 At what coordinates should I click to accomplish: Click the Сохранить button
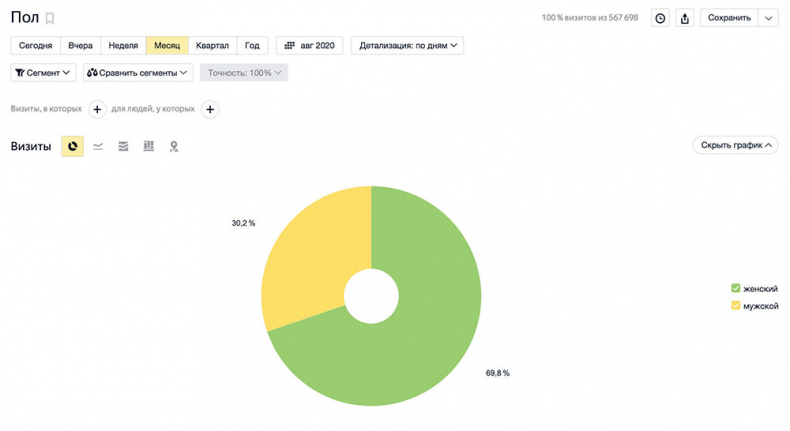(729, 18)
